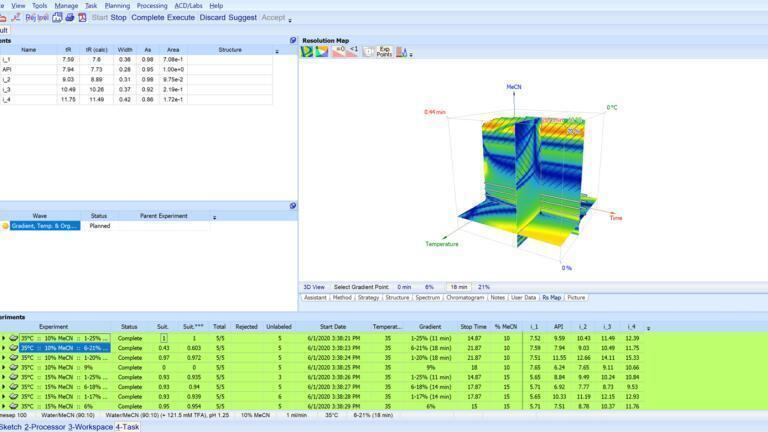Switch to the Chromatogram tab
This screenshot has width=768, height=432.
(x=465, y=297)
